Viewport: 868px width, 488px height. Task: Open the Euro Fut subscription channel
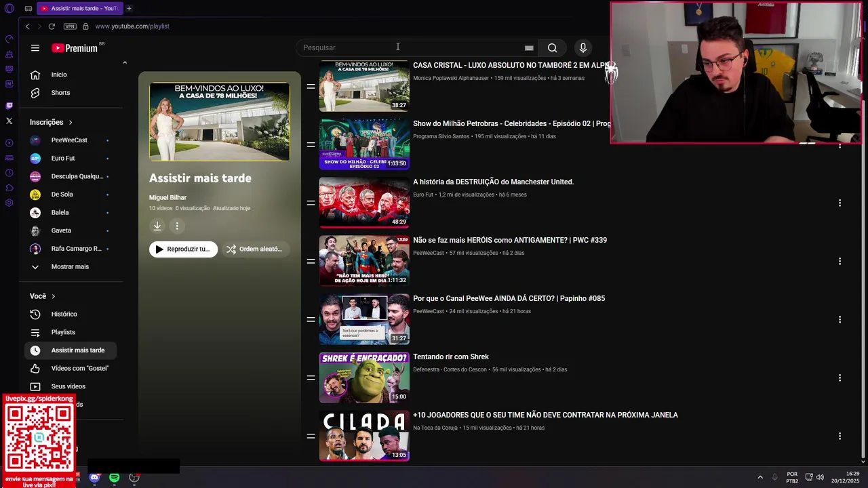tap(70, 158)
